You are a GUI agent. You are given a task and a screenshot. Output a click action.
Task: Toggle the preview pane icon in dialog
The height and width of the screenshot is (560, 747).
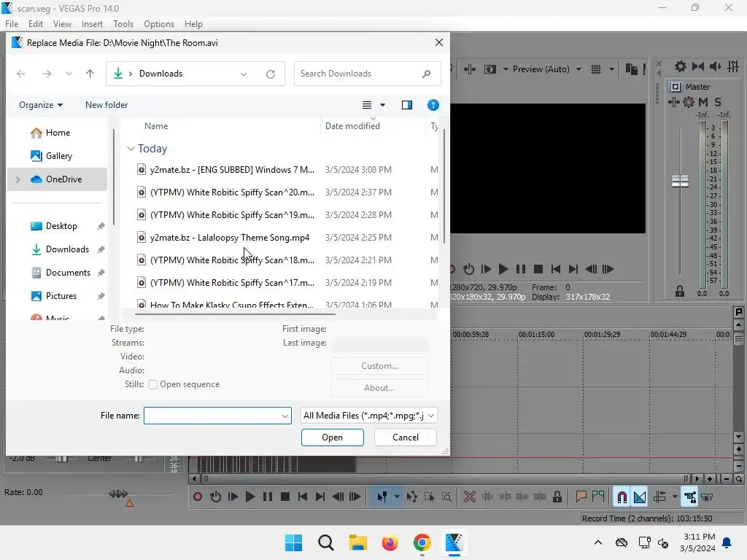tap(407, 105)
